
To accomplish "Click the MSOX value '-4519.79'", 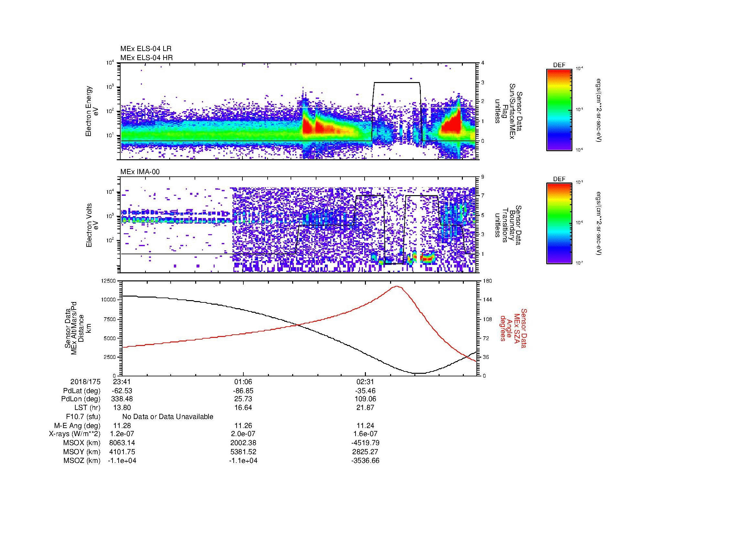I will pos(365,443).
